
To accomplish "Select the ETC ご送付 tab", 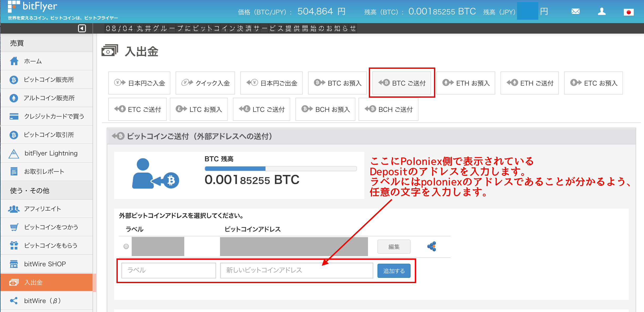I will [x=137, y=109].
